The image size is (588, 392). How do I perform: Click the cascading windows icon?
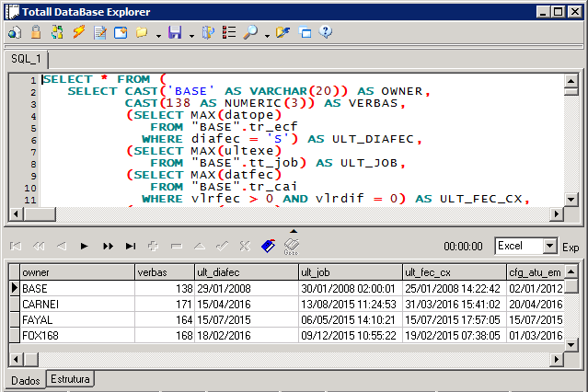click(305, 32)
